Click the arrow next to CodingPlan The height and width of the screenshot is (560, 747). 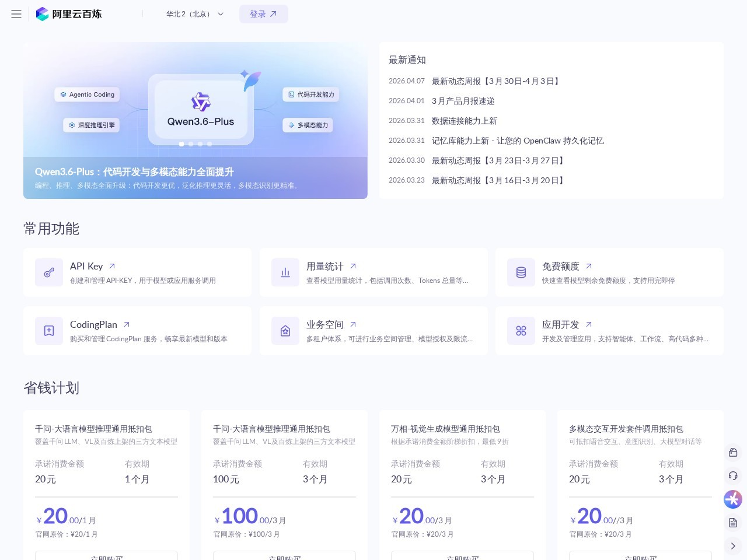point(127,324)
